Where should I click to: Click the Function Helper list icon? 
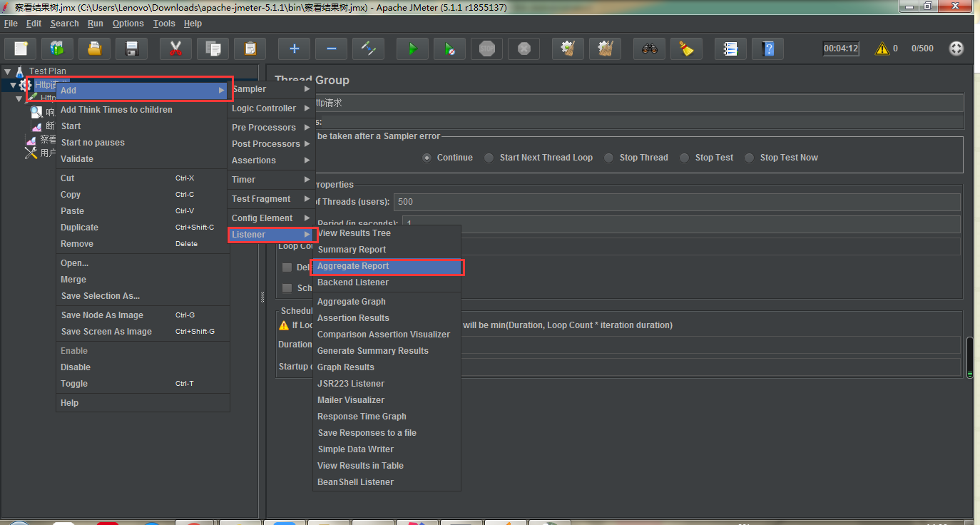point(730,49)
